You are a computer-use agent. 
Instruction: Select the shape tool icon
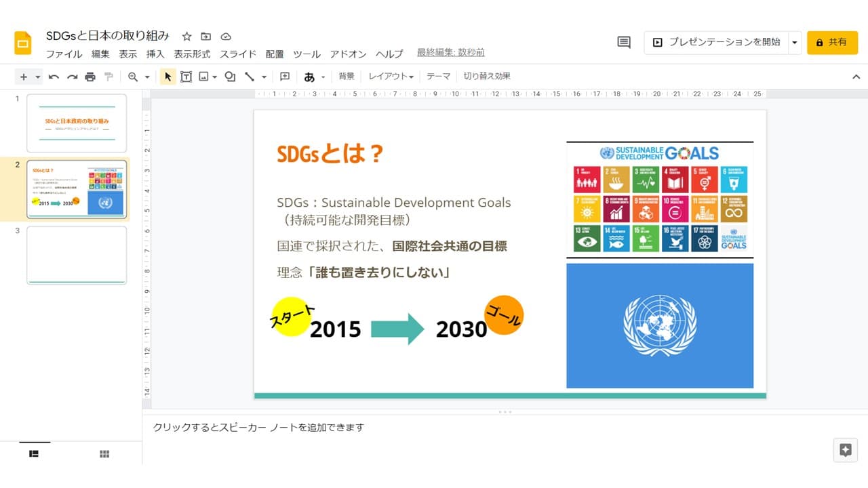click(x=230, y=77)
